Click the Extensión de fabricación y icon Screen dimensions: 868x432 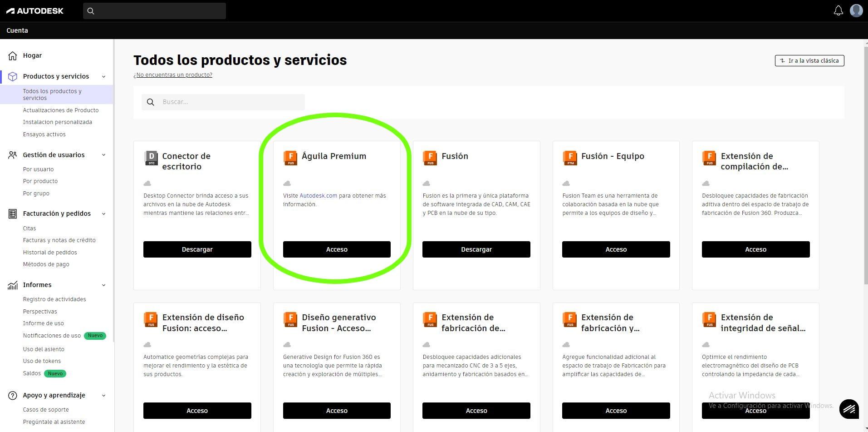(x=569, y=319)
